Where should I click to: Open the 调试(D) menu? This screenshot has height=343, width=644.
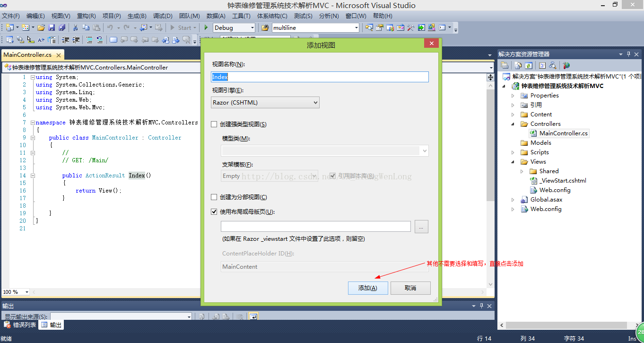(x=163, y=16)
